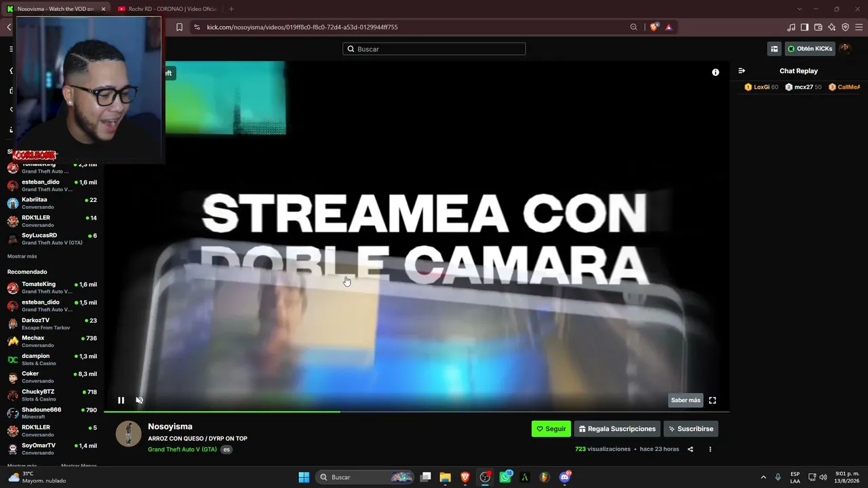Viewport: 868px width, 488px height.
Task: Open Coker recommended channel
Action: pos(52,378)
